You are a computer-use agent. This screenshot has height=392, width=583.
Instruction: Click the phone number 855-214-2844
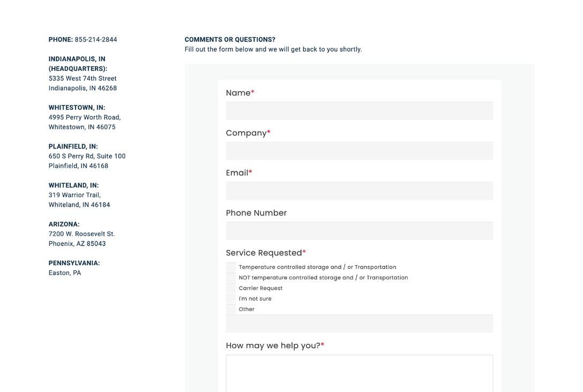pos(96,40)
